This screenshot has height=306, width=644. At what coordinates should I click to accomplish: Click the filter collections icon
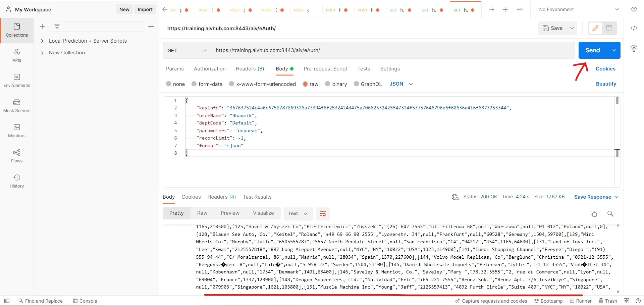click(x=57, y=27)
